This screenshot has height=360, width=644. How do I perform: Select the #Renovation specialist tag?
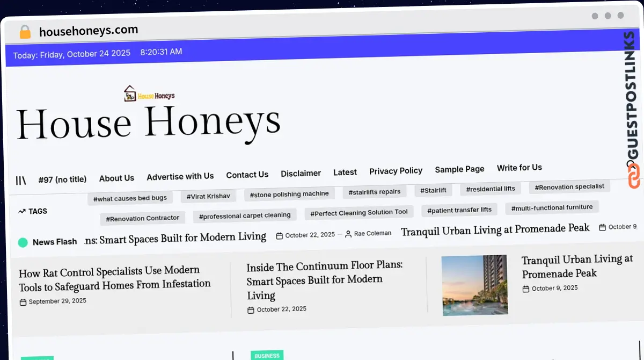click(569, 187)
